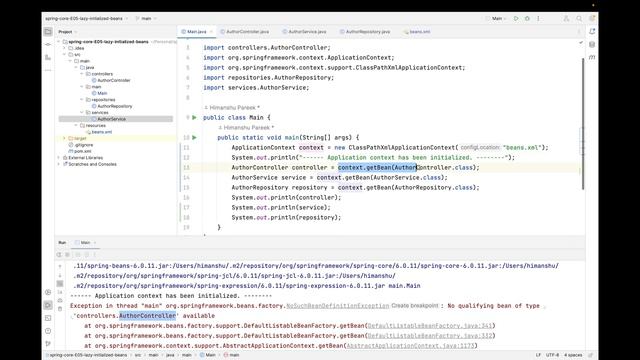Open the NoSuchBeanDefinitionException link
This screenshot has height=360, width=640.
[338, 306]
